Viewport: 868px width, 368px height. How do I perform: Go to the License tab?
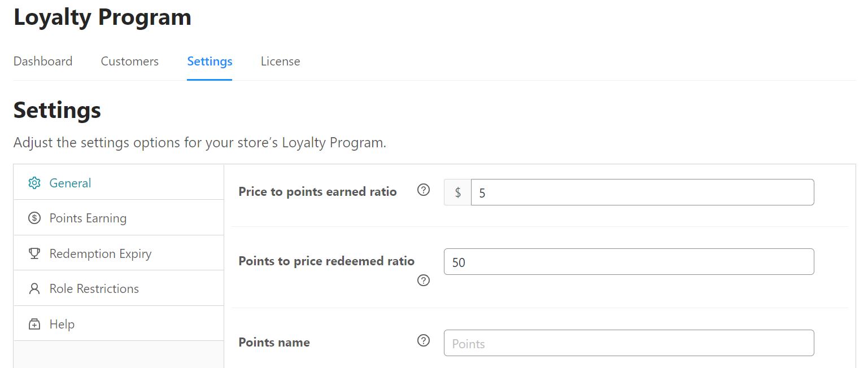(280, 61)
